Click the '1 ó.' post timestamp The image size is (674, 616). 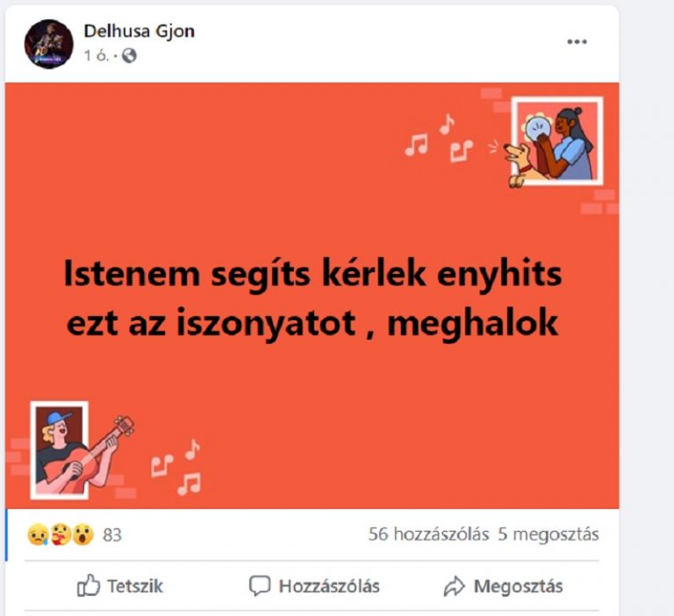(97, 55)
